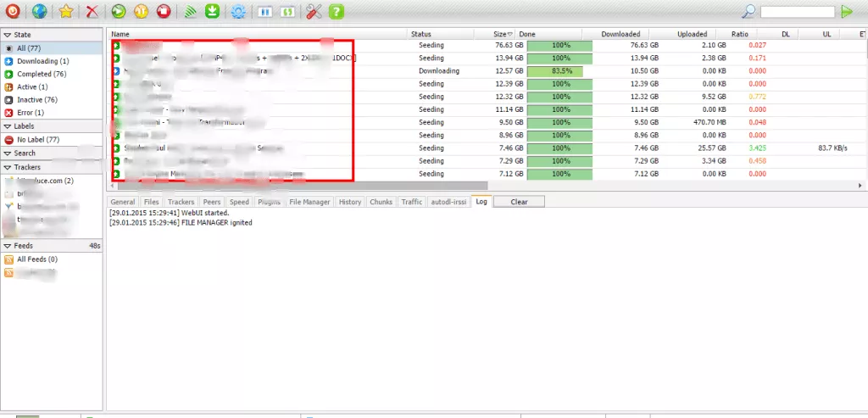Select the Downloading (1) state filter
The image size is (868, 418).
pyautogui.click(x=42, y=61)
